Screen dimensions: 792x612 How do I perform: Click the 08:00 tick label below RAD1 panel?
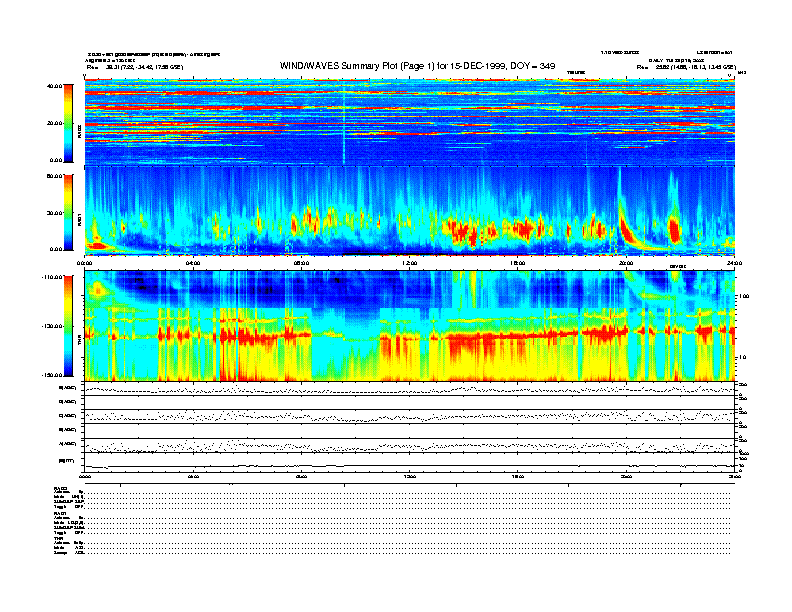pos(301,263)
